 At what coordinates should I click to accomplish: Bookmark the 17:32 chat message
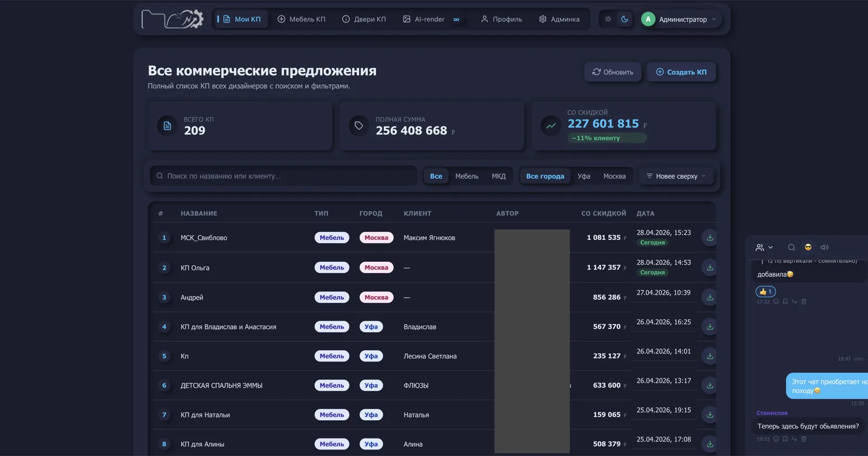[785, 301]
